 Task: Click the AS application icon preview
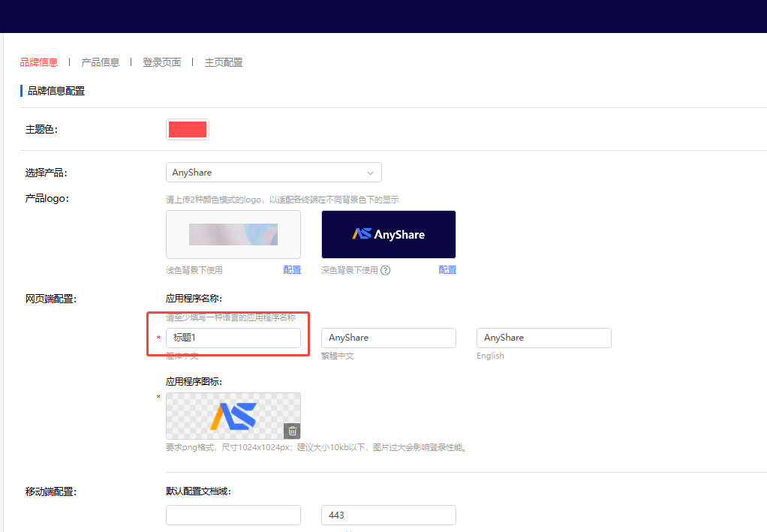233,415
